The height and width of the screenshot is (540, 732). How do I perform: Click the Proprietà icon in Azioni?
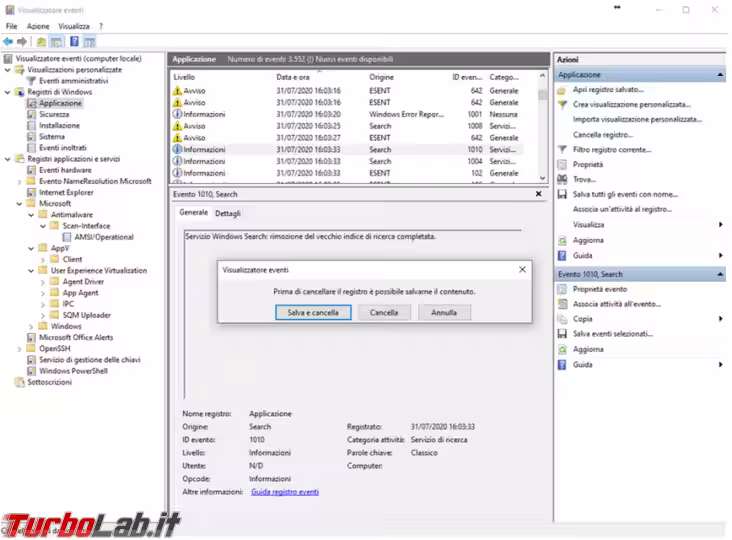coord(562,165)
